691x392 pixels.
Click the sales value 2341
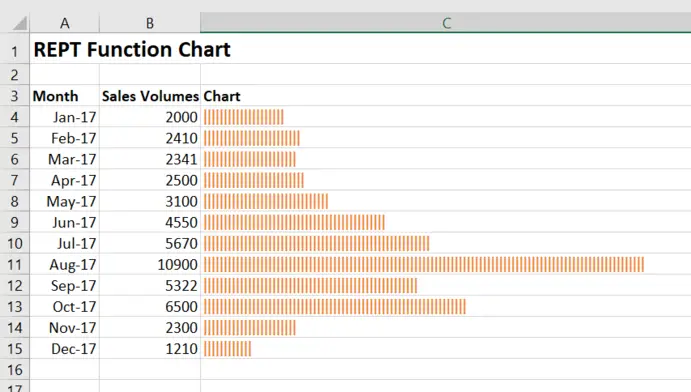click(x=150, y=159)
